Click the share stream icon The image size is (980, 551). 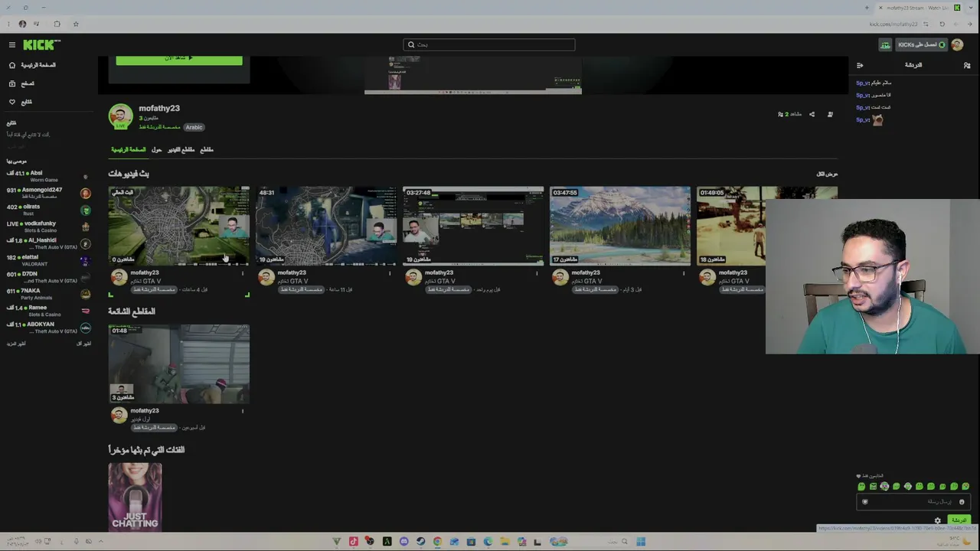point(812,115)
